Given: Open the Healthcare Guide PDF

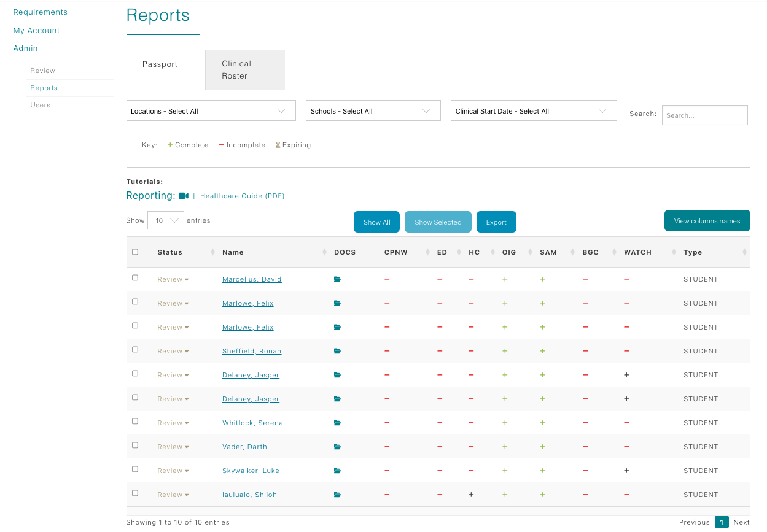Looking at the screenshot, I should pyautogui.click(x=242, y=195).
